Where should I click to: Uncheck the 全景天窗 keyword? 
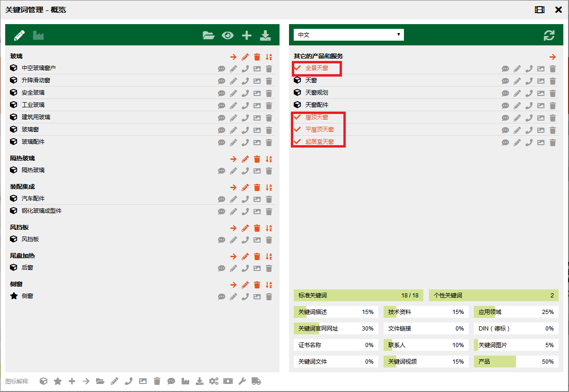(298, 68)
